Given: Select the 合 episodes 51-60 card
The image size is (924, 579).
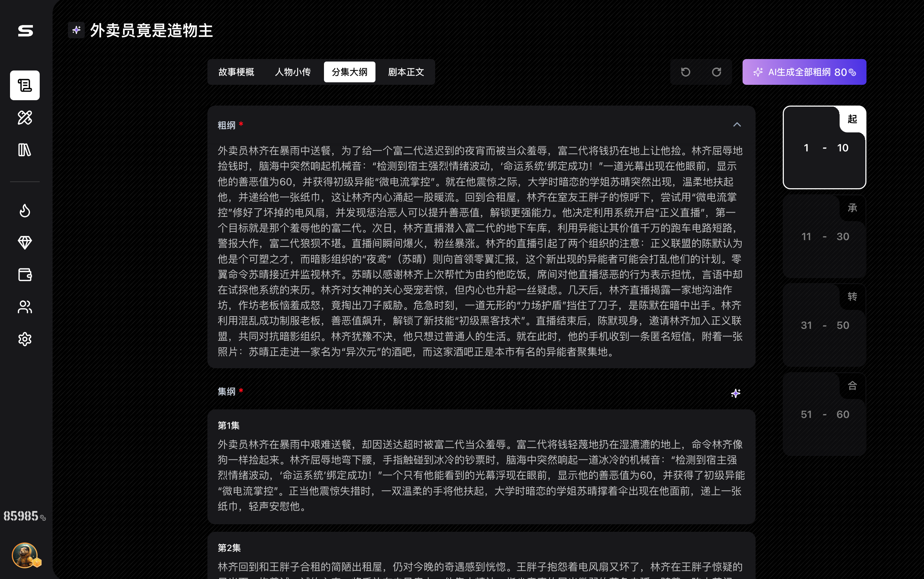Looking at the screenshot, I should [x=825, y=414].
